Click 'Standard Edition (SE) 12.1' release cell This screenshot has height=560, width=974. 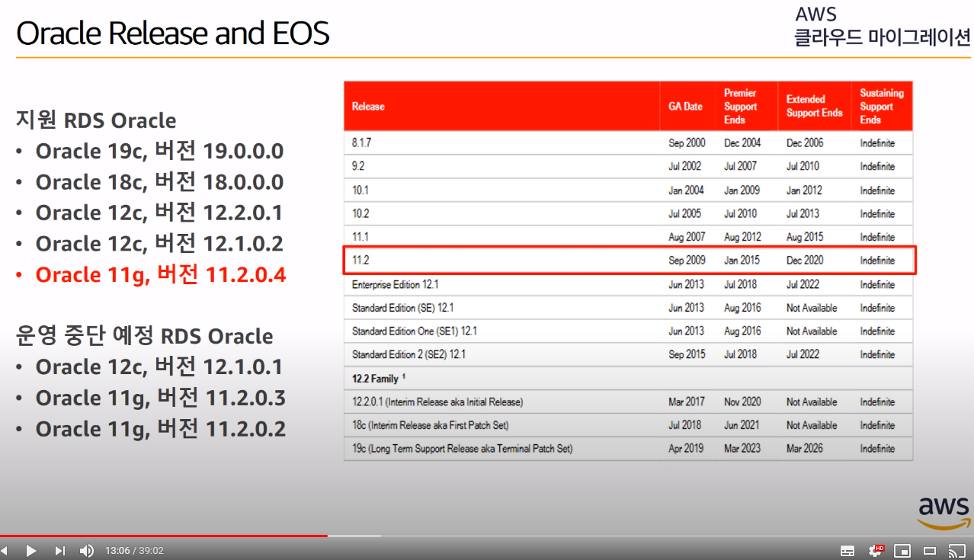pyautogui.click(x=403, y=308)
